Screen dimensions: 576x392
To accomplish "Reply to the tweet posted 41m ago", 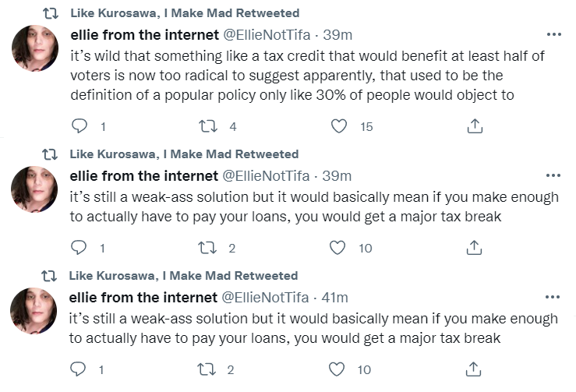I will [78, 369].
